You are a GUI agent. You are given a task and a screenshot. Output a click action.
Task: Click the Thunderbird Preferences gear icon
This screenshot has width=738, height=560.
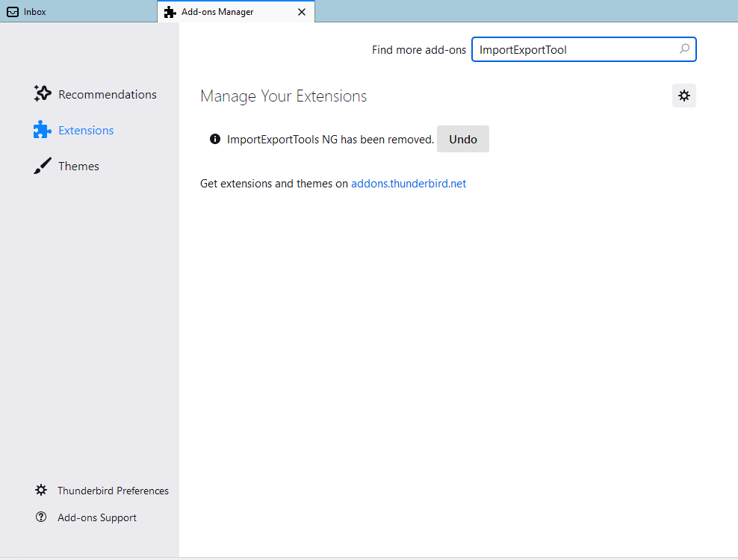41,490
